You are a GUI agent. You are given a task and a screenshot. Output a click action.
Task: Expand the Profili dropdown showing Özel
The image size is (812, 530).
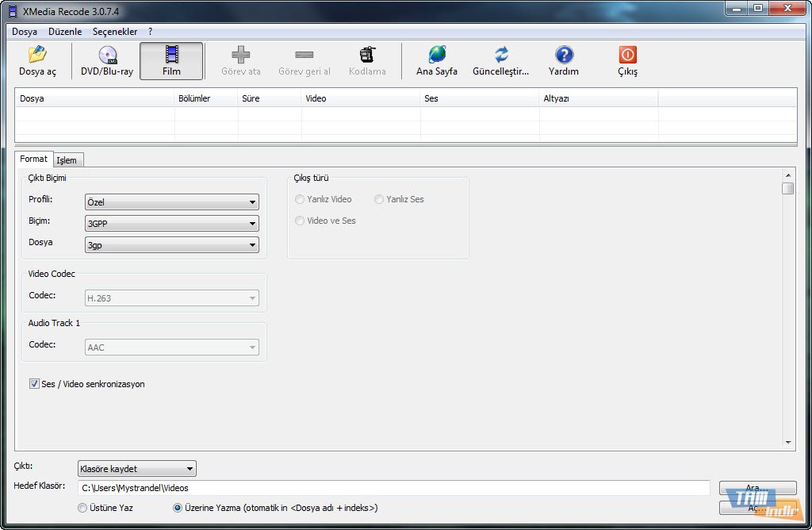point(172,202)
